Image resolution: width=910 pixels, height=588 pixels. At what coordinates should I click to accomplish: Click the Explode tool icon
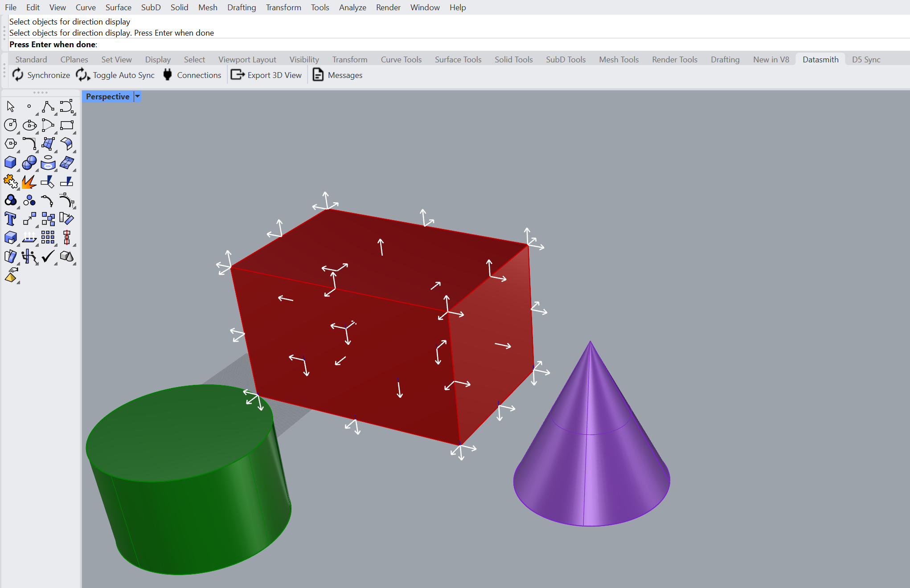[x=29, y=182]
